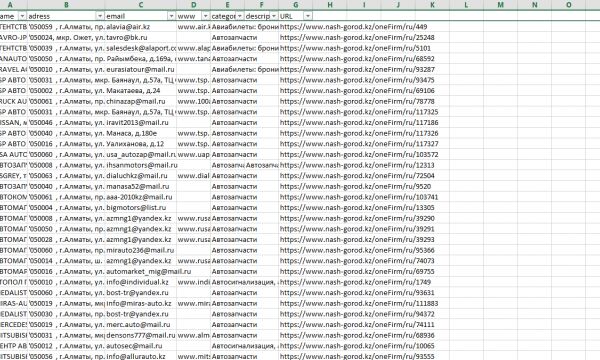Select the chinazap@mail.ru cell
The height and width of the screenshot is (360, 600).
click(x=141, y=101)
